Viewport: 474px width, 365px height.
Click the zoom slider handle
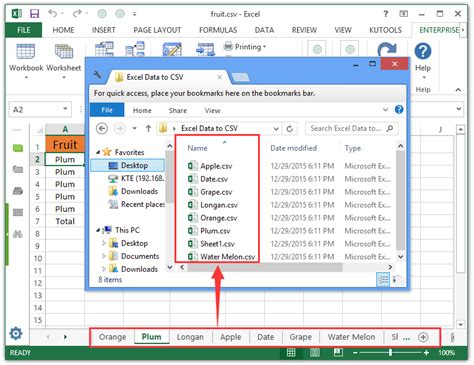click(x=390, y=352)
